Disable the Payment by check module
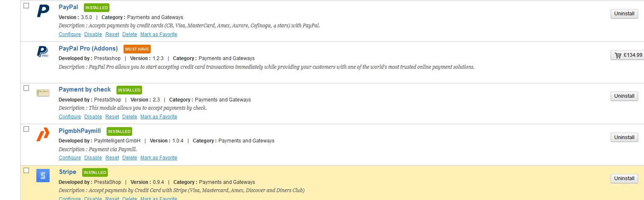 (x=93, y=117)
